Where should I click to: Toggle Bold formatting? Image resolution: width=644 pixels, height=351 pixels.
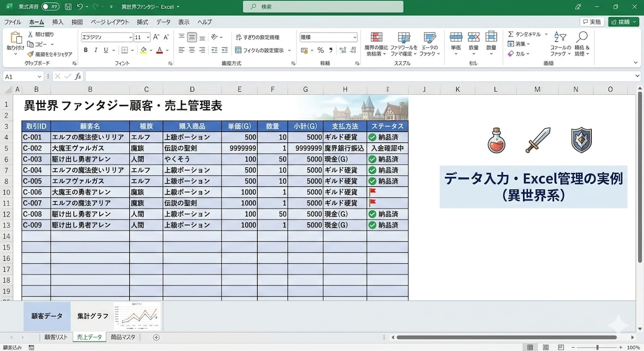tap(86, 50)
